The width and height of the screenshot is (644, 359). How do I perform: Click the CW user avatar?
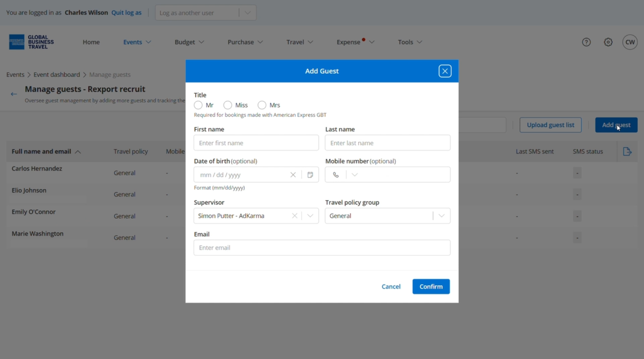(x=630, y=42)
